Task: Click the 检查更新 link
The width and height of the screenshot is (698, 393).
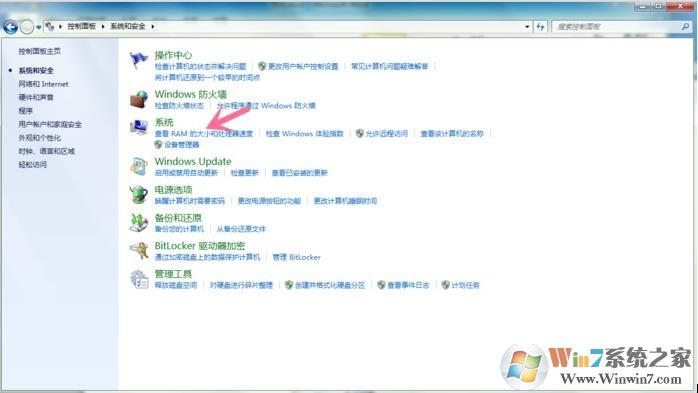Action: point(244,173)
